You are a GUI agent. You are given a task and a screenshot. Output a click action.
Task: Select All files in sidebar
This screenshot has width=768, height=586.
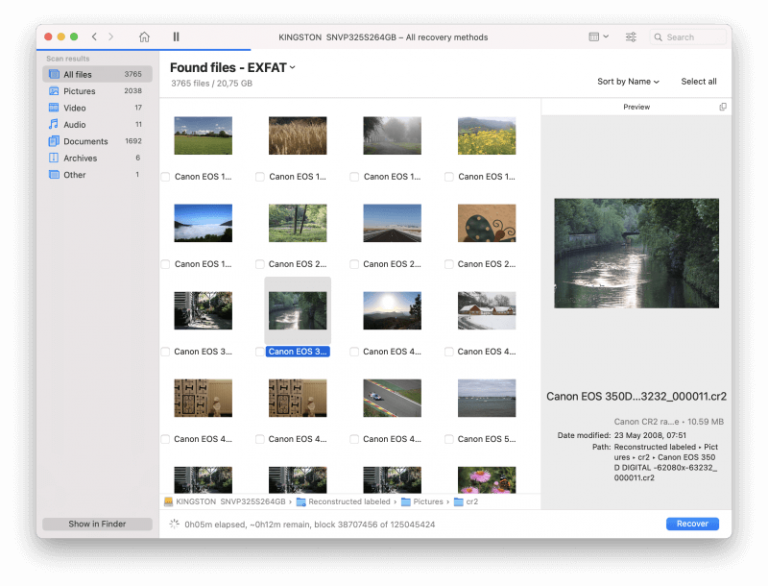[x=77, y=74]
